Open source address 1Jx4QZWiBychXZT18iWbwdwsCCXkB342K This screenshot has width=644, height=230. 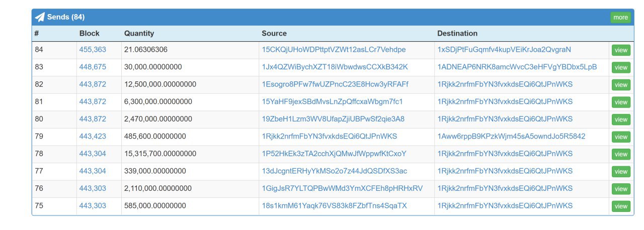point(335,67)
